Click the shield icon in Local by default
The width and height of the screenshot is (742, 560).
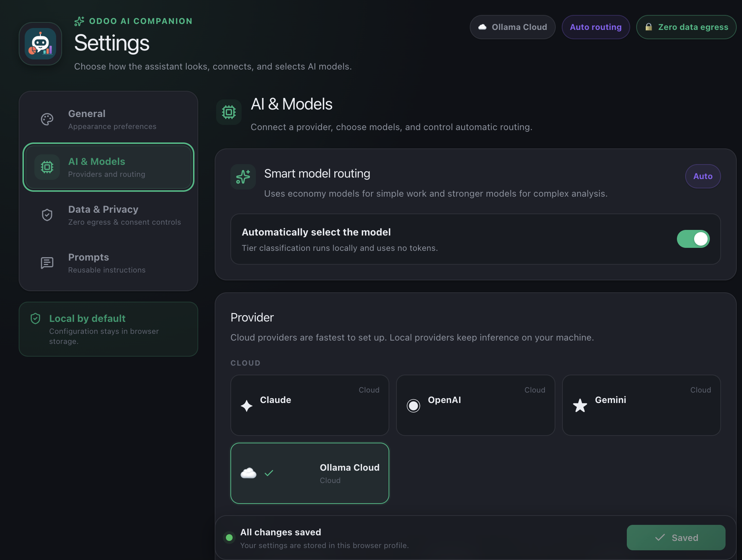36,319
